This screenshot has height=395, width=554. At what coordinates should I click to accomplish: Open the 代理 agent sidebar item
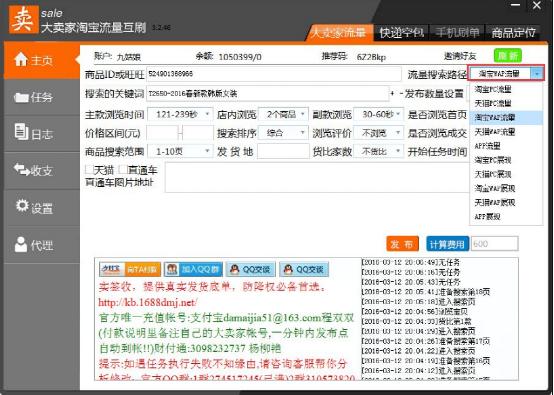42,244
